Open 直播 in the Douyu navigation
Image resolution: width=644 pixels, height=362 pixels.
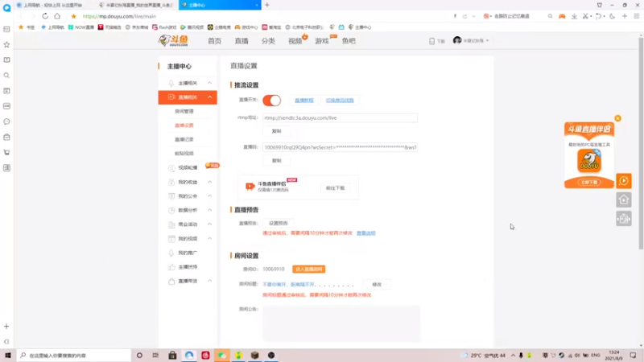click(x=242, y=41)
